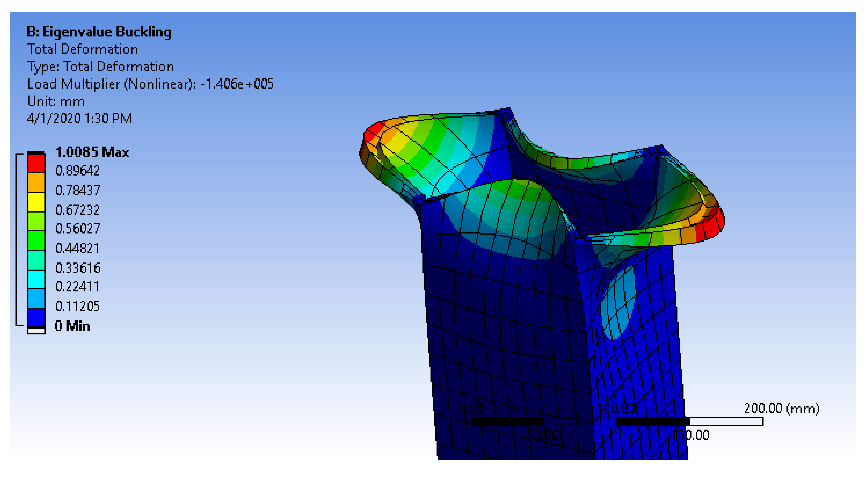Select the orange legend color band
Viewport: 868px width, 482px height.
pyautogui.click(x=36, y=182)
